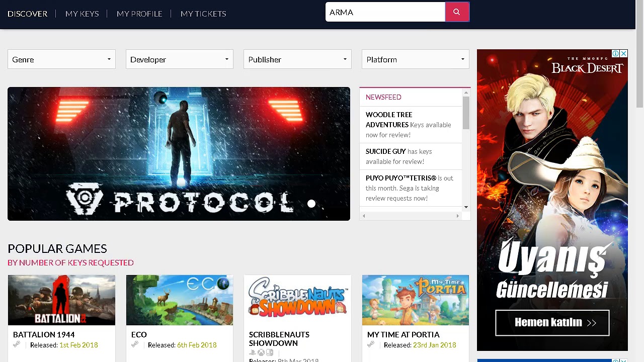Screen dimensions: 644x362
Task: Open the Puyo Puyo Tetris newsfeed item
Action: pos(411,188)
